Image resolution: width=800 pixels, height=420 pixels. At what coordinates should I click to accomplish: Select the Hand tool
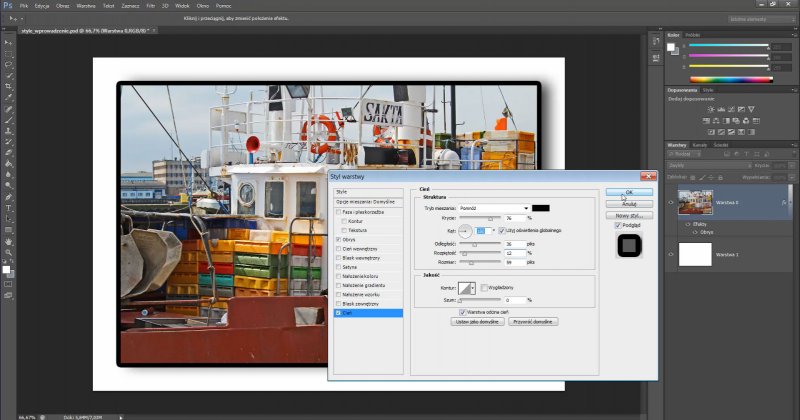[8, 241]
